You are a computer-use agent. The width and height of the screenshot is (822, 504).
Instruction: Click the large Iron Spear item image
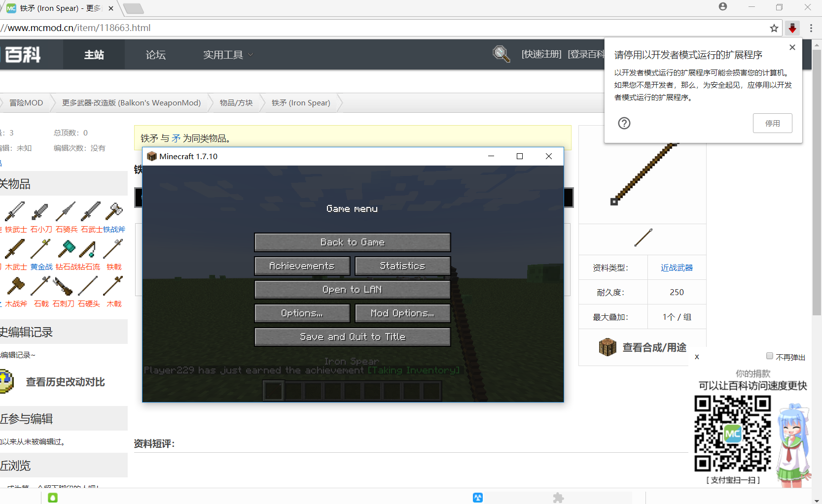point(643,173)
